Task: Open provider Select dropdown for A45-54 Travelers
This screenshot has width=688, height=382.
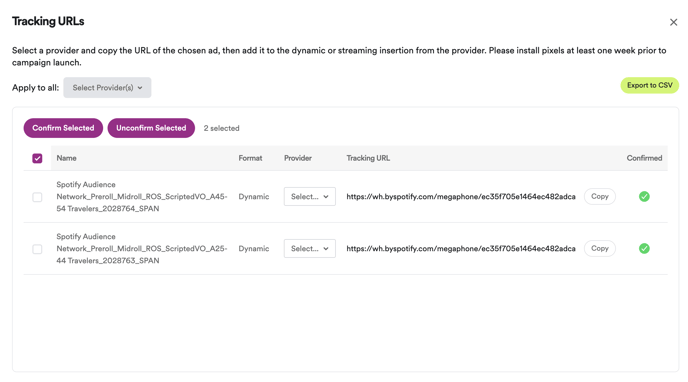Action: (309, 196)
